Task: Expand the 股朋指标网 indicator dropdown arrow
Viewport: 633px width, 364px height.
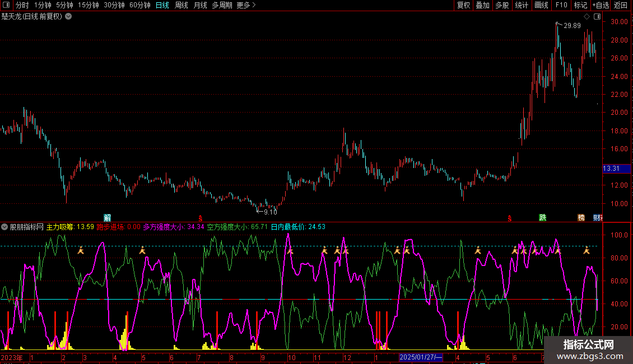Action: (5, 227)
